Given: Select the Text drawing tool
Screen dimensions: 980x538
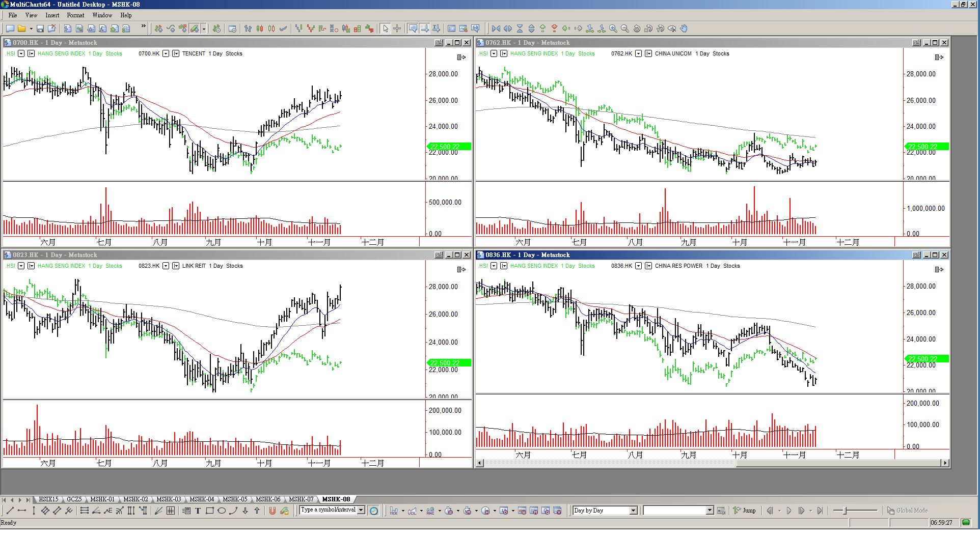Looking at the screenshot, I should click(198, 511).
